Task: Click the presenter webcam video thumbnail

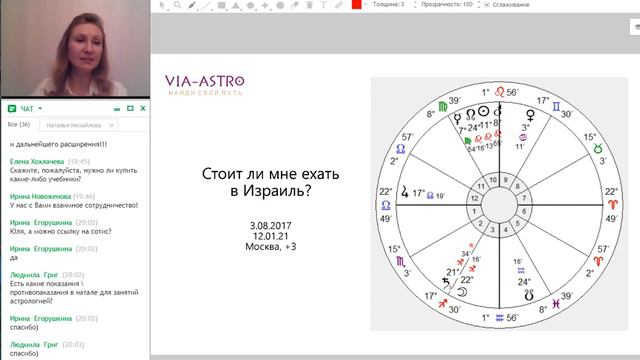Action: pos(75,48)
